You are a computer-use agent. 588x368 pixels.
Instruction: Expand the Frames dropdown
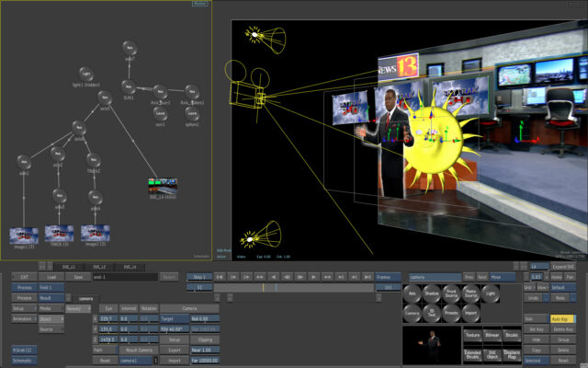387,276
